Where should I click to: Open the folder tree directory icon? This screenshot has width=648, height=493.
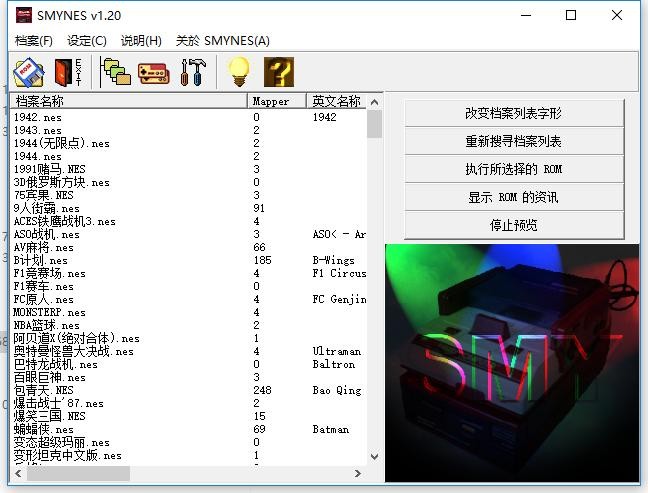click(x=116, y=72)
